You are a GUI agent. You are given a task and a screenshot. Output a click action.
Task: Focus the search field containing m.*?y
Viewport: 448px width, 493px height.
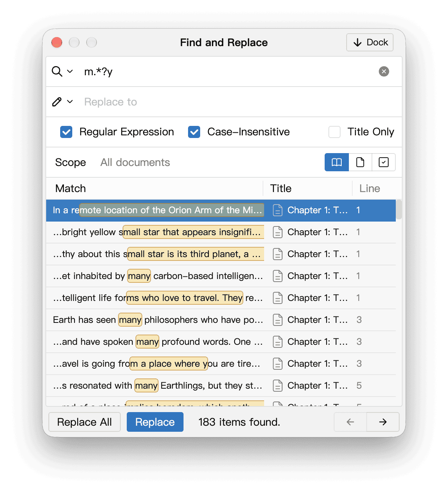[x=227, y=71]
